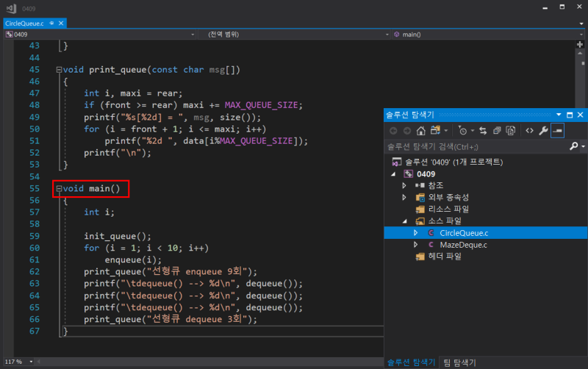The image size is (588, 369).
Task: Switch to the 솔루션 탐색기 bottom tab
Action: tap(411, 362)
